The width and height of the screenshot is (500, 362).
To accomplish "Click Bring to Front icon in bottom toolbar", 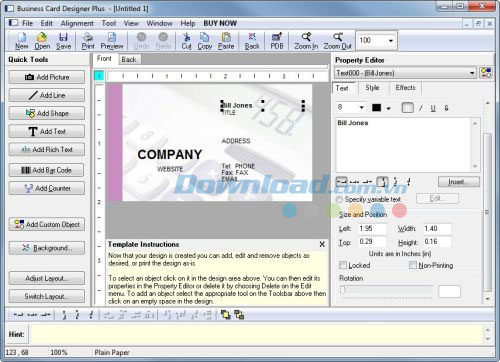I will 226,314.
